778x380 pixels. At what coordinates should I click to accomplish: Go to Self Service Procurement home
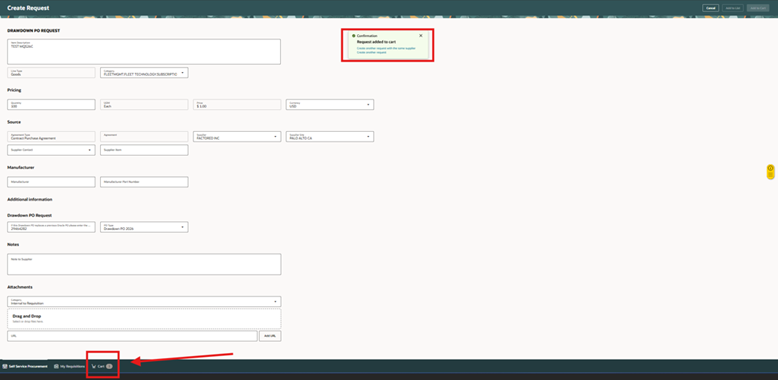click(25, 366)
